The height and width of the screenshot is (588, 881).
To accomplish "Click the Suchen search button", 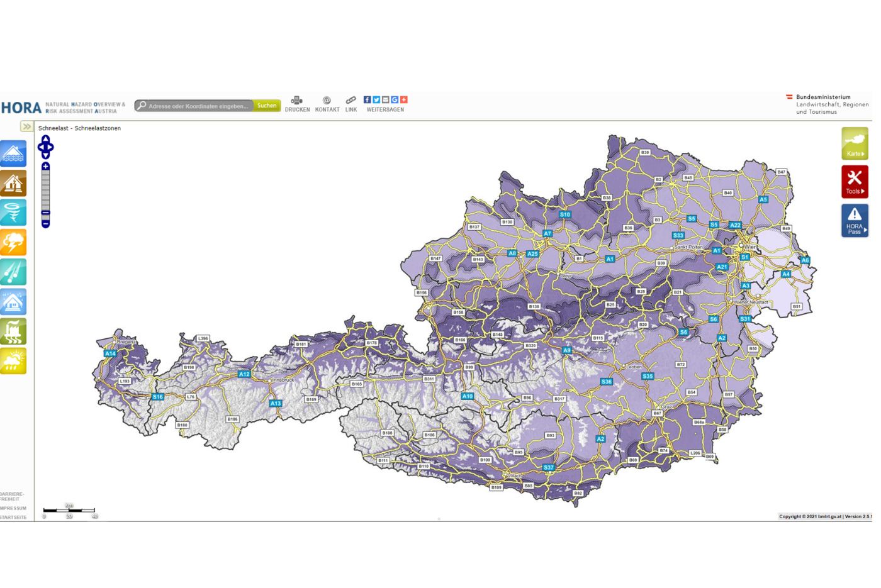I will [x=267, y=106].
